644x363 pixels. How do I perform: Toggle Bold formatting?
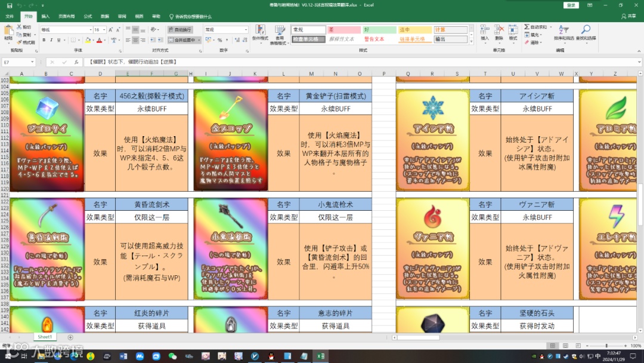point(44,40)
